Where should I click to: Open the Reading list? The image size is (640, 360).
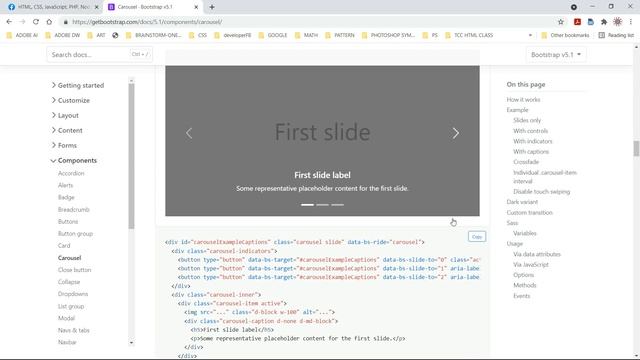pyautogui.click(x=616, y=35)
